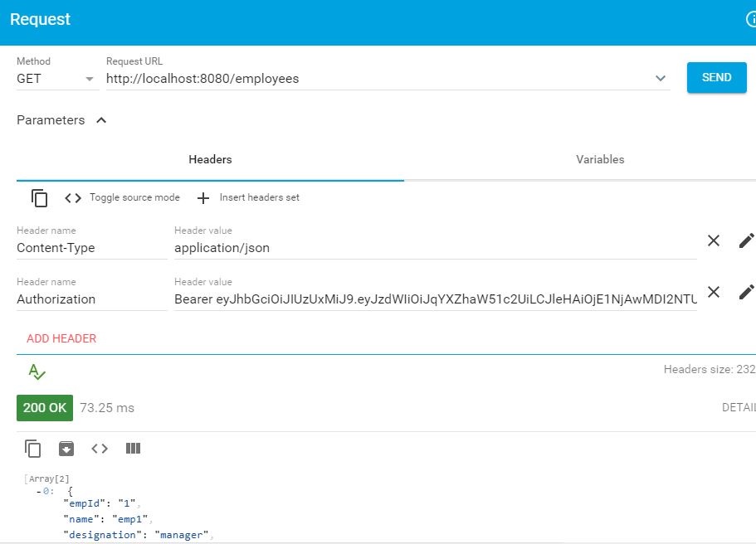The width and height of the screenshot is (756, 544).
Task: Remove the Authorization header
Action: click(714, 292)
